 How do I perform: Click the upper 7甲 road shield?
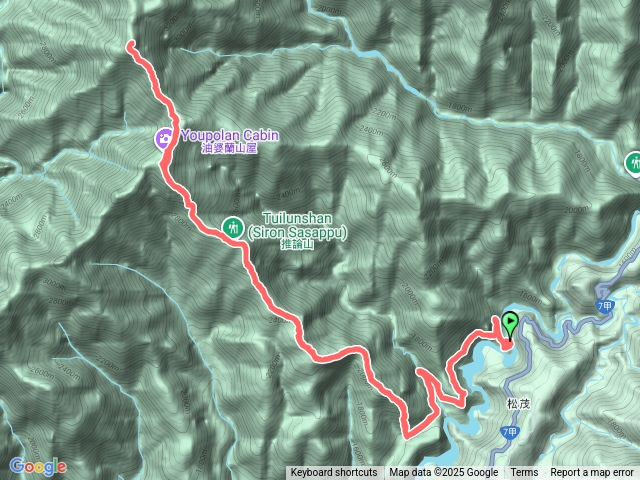(605, 306)
